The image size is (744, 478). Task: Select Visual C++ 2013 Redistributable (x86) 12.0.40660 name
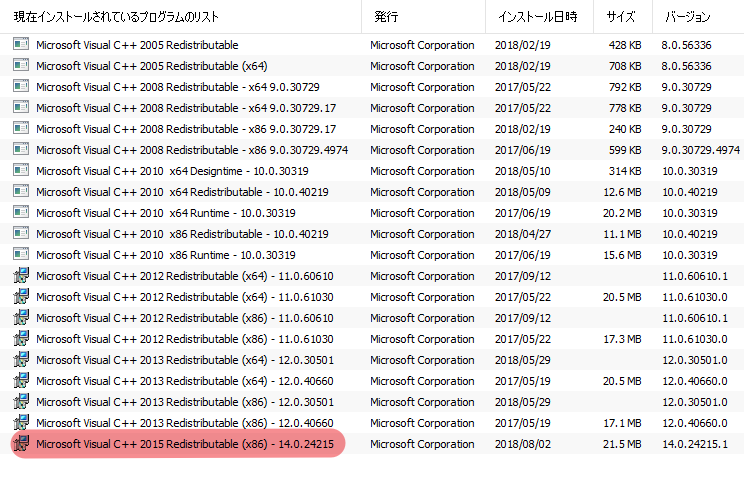tap(185, 423)
